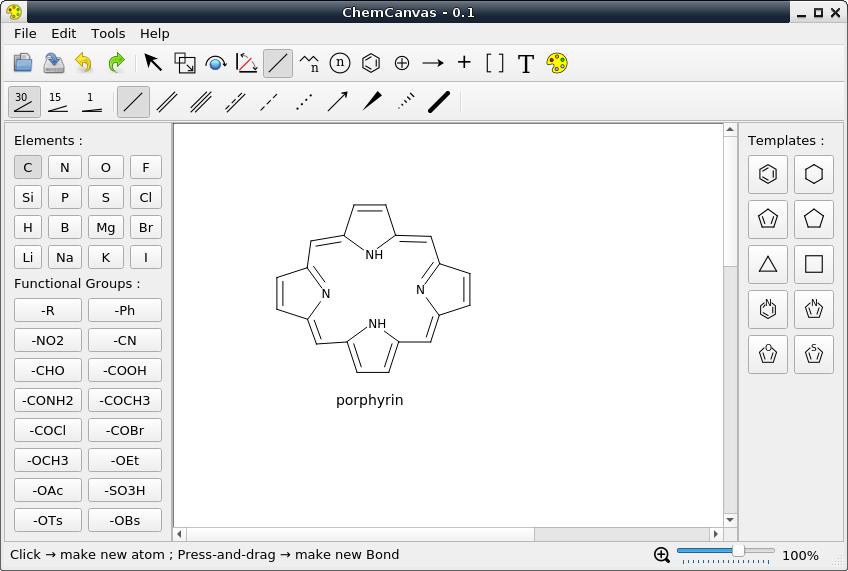Insert the cyclohexane template
Image resolution: width=848 pixels, height=571 pixels.
tap(813, 174)
